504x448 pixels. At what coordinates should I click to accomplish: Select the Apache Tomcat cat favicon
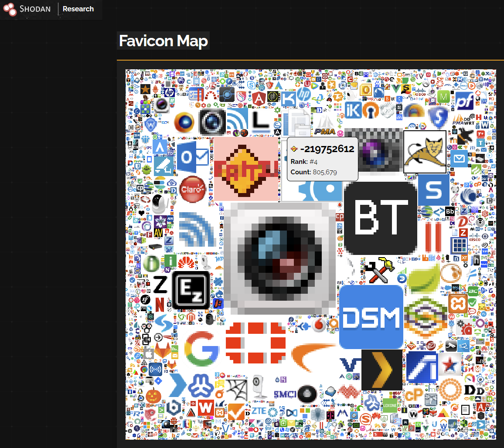coord(425,152)
